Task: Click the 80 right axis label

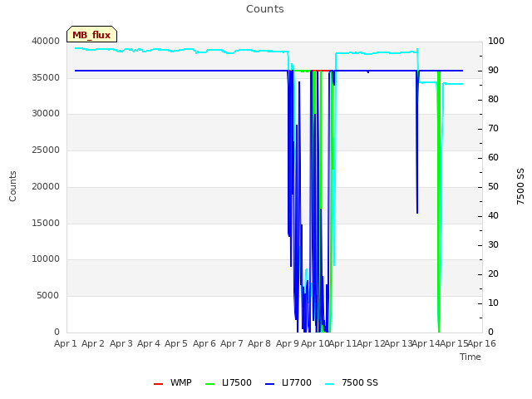Action: pos(493,100)
